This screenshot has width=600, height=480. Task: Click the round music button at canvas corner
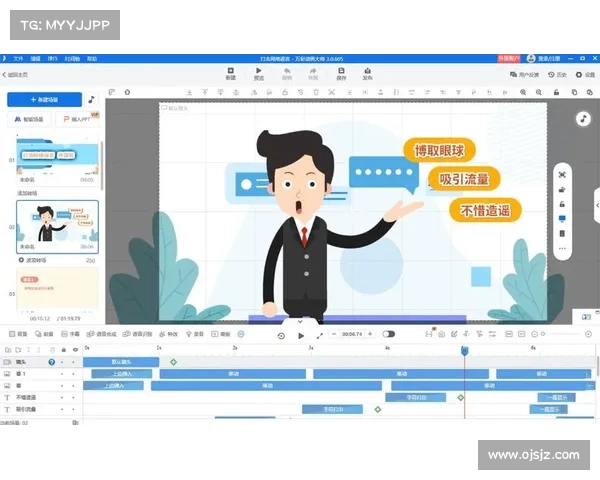[x=583, y=118]
